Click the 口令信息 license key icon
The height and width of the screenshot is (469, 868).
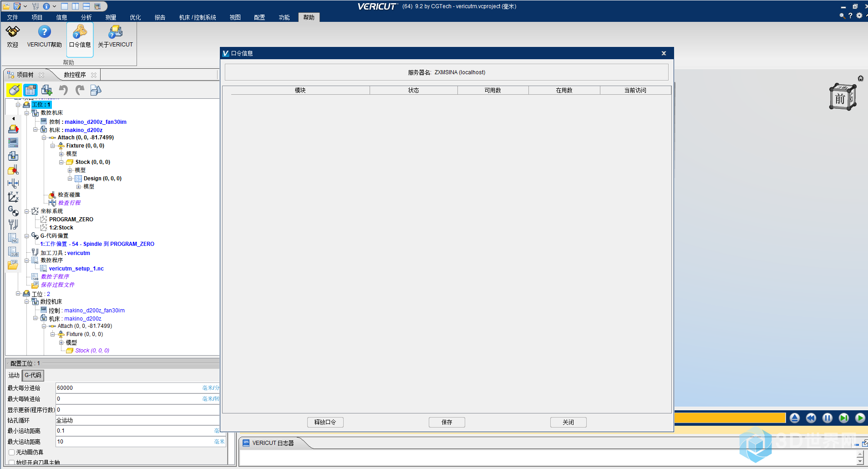click(80, 31)
